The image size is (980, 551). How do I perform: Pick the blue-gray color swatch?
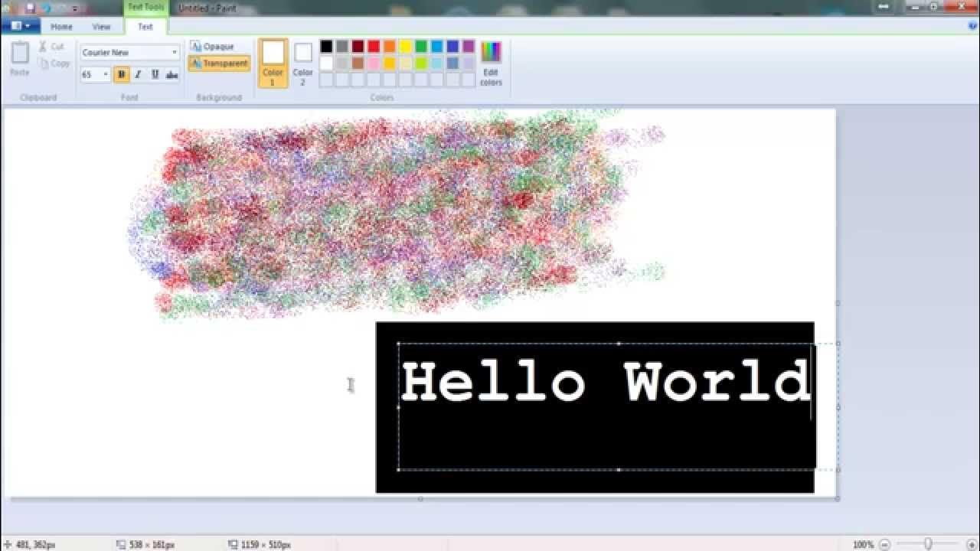(x=452, y=63)
